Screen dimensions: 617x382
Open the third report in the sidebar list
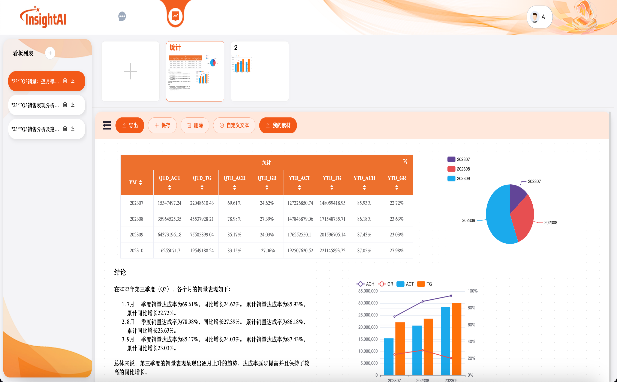click(46, 129)
